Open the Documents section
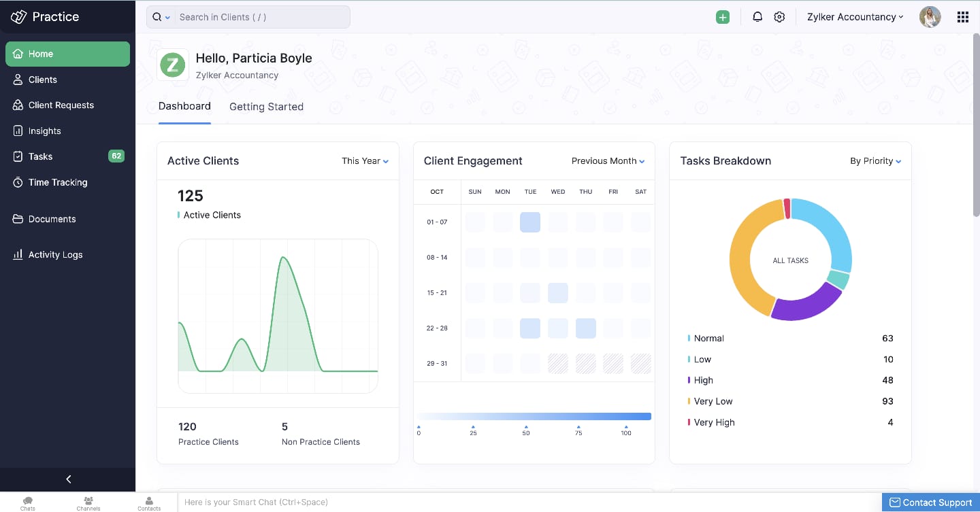This screenshot has height=512, width=980. 53,219
